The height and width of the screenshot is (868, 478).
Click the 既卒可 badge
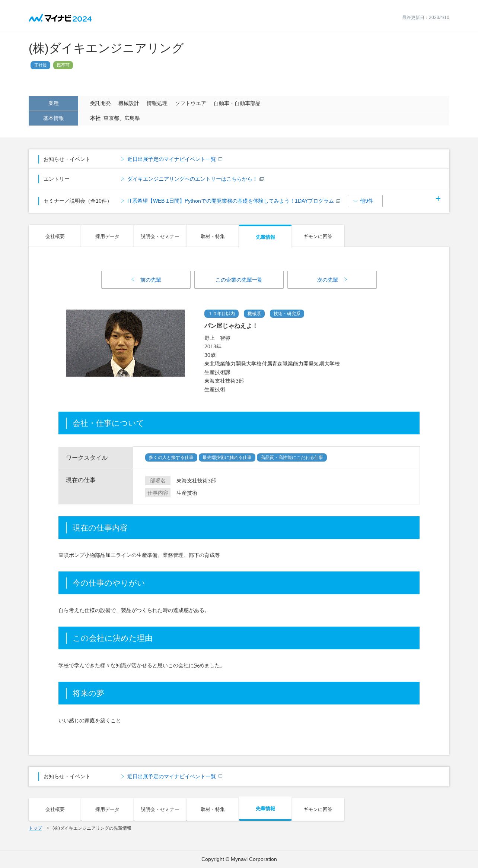click(63, 65)
